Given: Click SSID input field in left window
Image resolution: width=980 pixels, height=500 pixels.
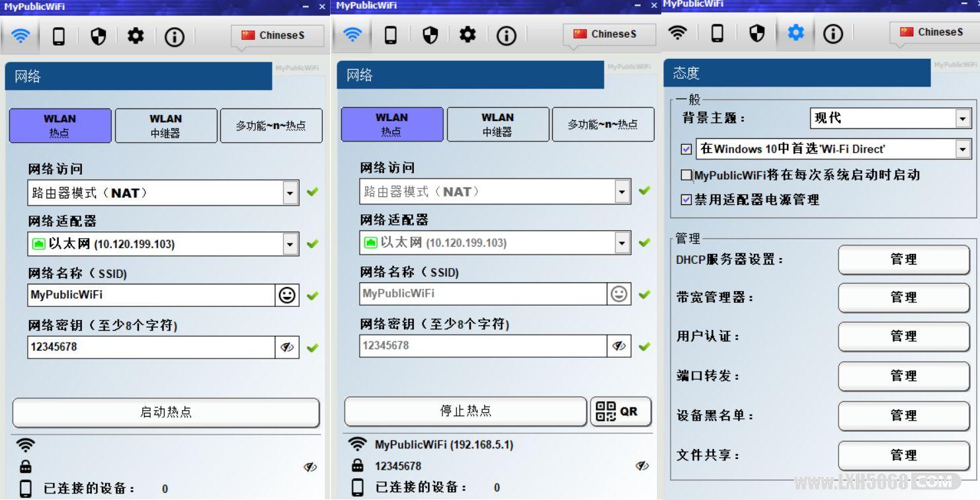Looking at the screenshot, I should (151, 295).
